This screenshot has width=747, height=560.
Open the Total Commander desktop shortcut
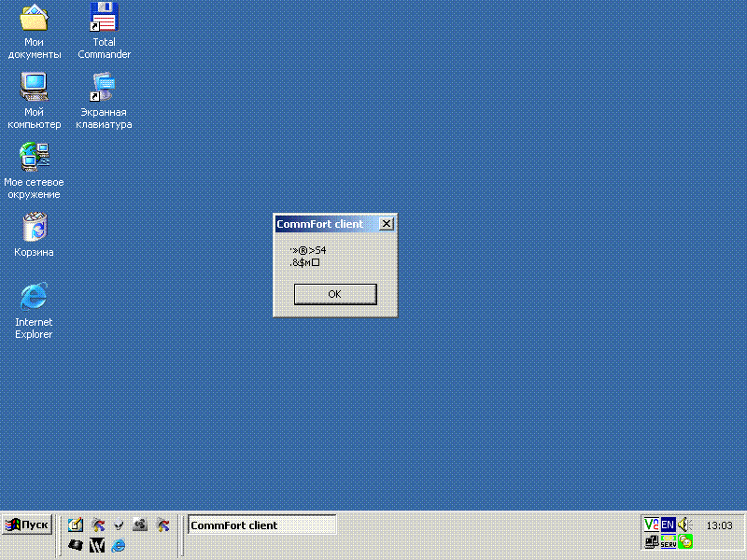pyautogui.click(x=104, y=19)
